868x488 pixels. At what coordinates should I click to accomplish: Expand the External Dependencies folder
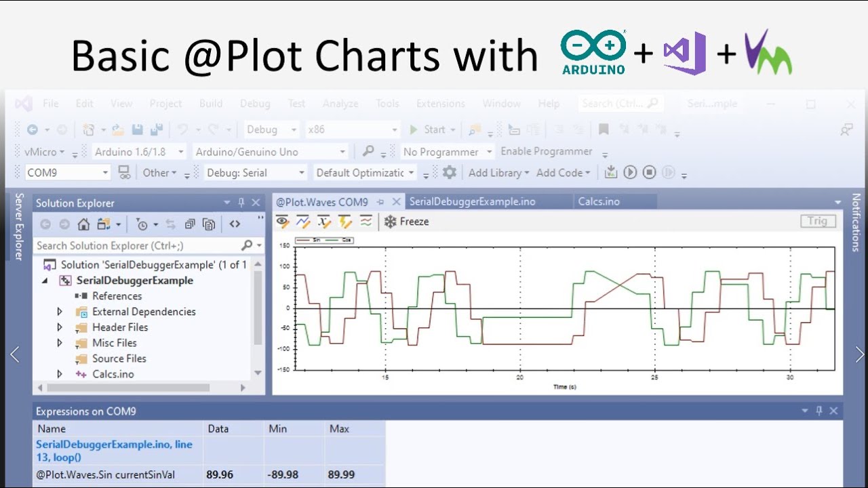click(60, 312)
